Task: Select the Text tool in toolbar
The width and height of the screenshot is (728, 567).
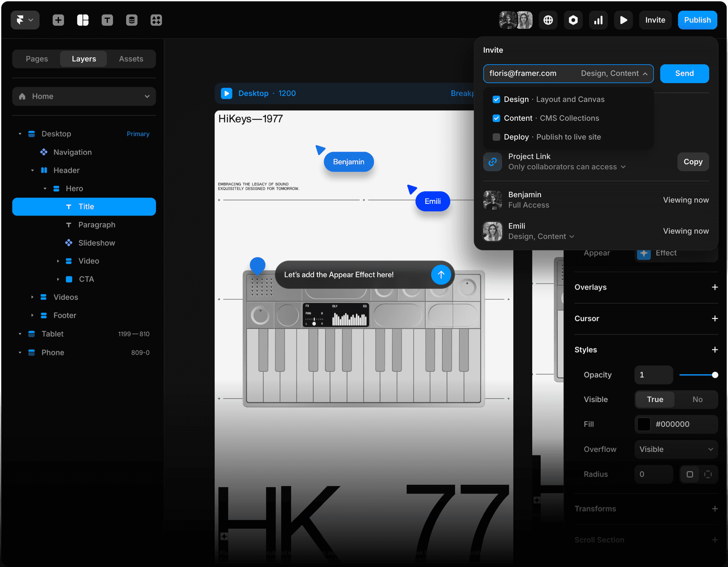Action: (107, 20)
